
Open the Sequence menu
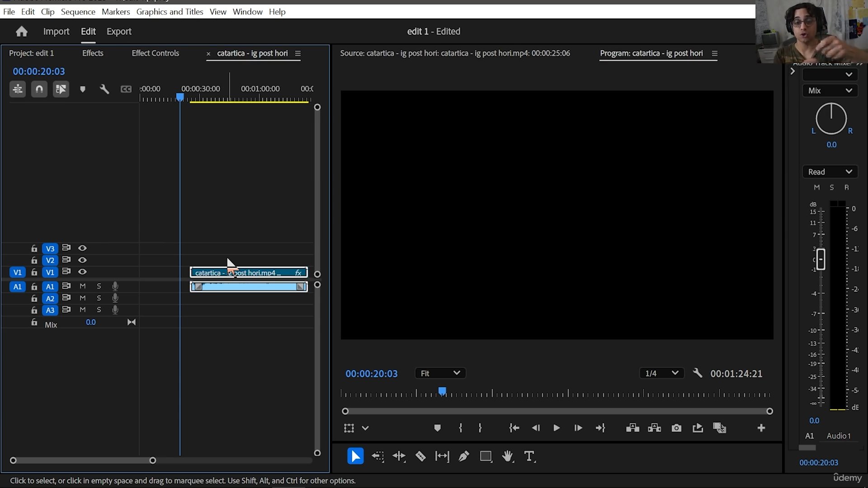pyautogui.click(x=78, y=12)
